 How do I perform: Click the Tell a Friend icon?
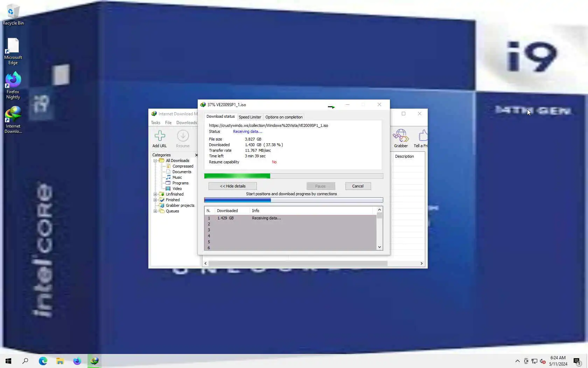pyautogui.click(x=421, y=138)
